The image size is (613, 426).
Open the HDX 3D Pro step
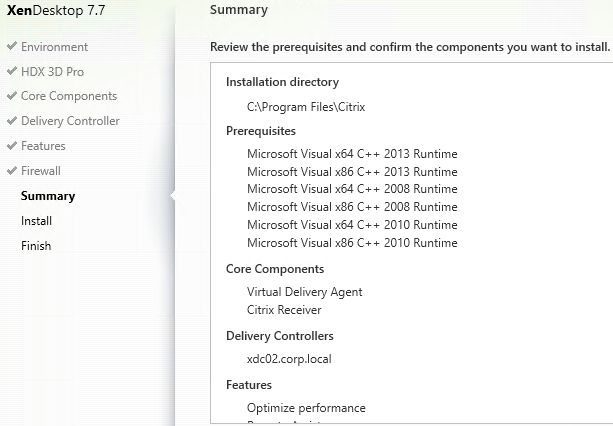(52, 72)
